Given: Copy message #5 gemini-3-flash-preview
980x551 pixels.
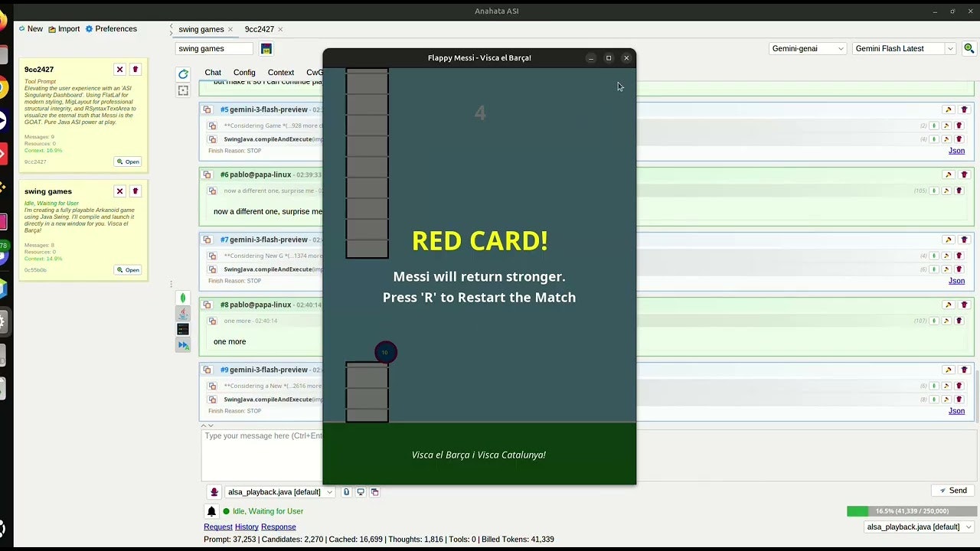Looking at the screenshot, I should click(x=207, y=109).
